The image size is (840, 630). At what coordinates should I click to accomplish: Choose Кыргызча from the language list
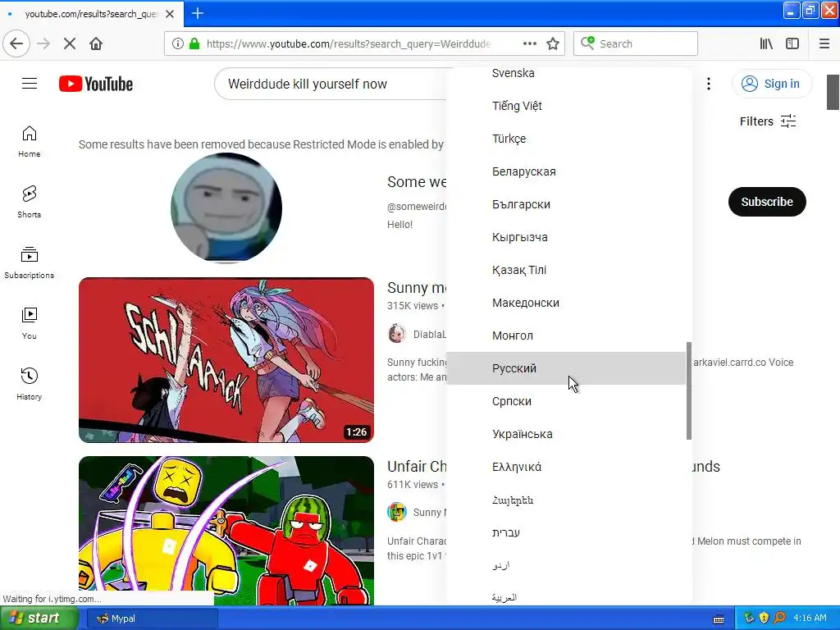tap(566, 237)
